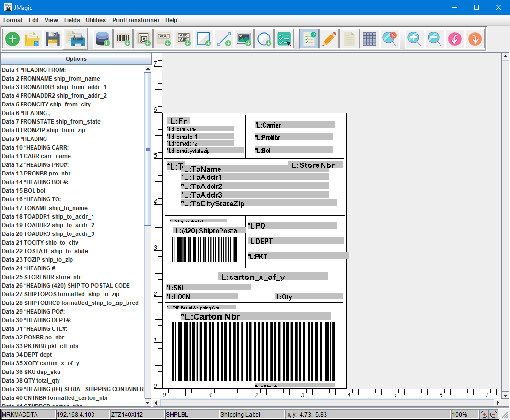
Task: Select the *L:Carrier field on the label
Action: tap(295, 125)
